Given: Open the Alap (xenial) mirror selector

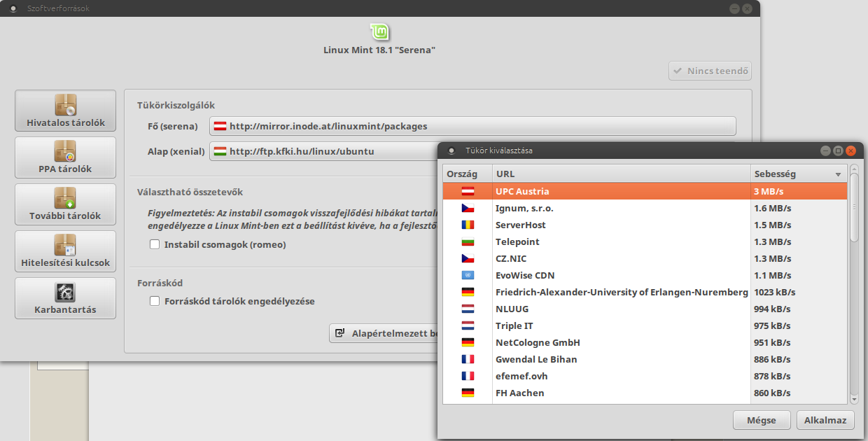Looking at the screenshot, I should 323,151.
